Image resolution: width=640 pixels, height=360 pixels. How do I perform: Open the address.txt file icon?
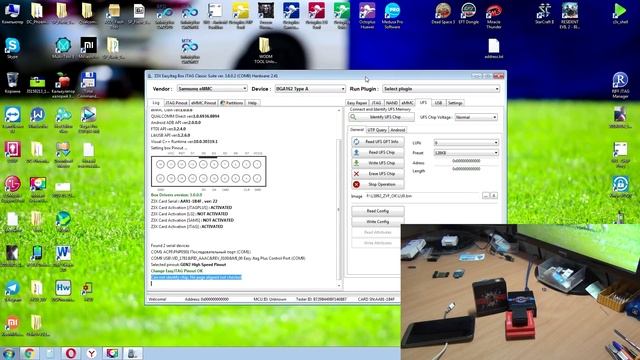tap(493, 48)
